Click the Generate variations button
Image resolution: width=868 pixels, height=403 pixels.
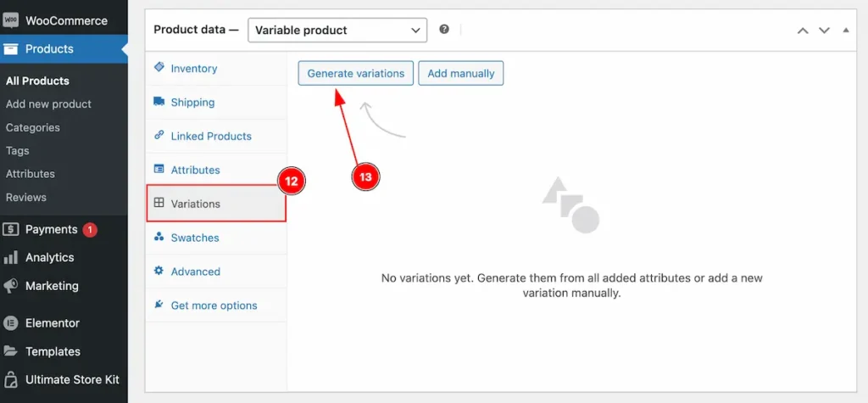click(x=356, y=73)
